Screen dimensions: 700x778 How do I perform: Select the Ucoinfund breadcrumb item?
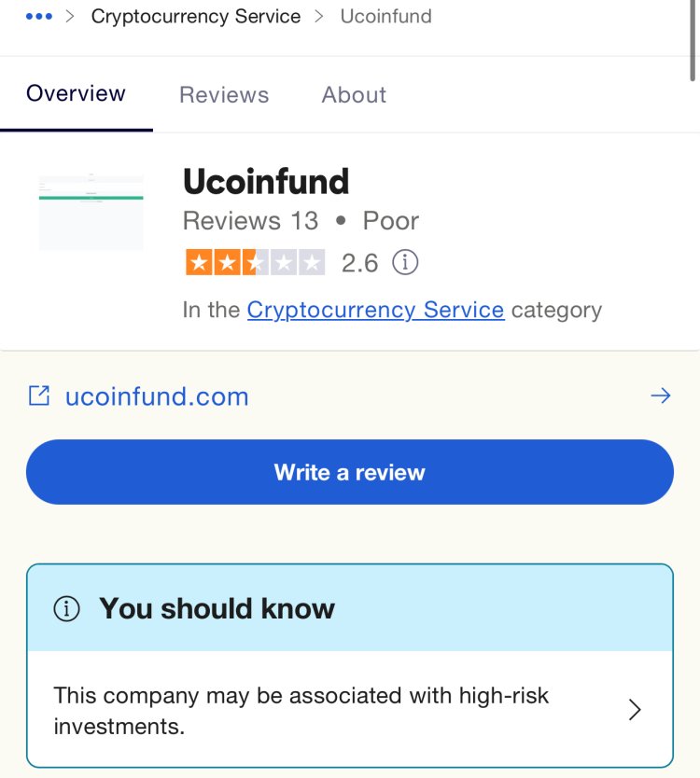point(385,17)
